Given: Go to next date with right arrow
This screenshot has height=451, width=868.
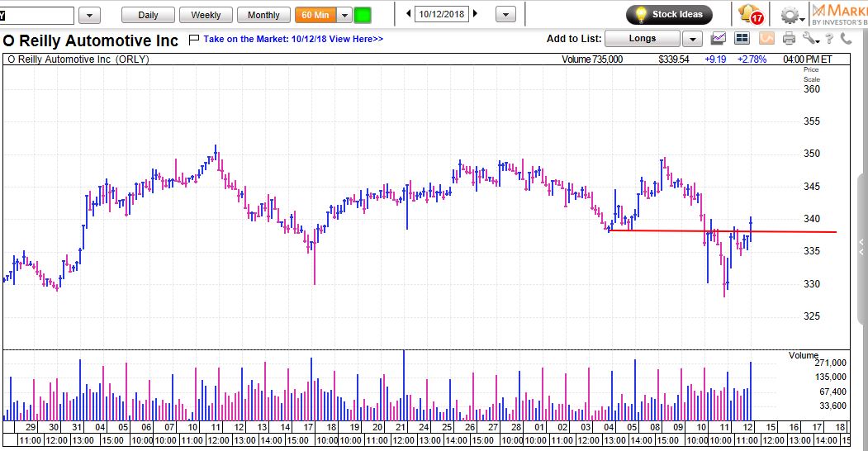Looking at the screenshot, I should click(x=475, y=14).
